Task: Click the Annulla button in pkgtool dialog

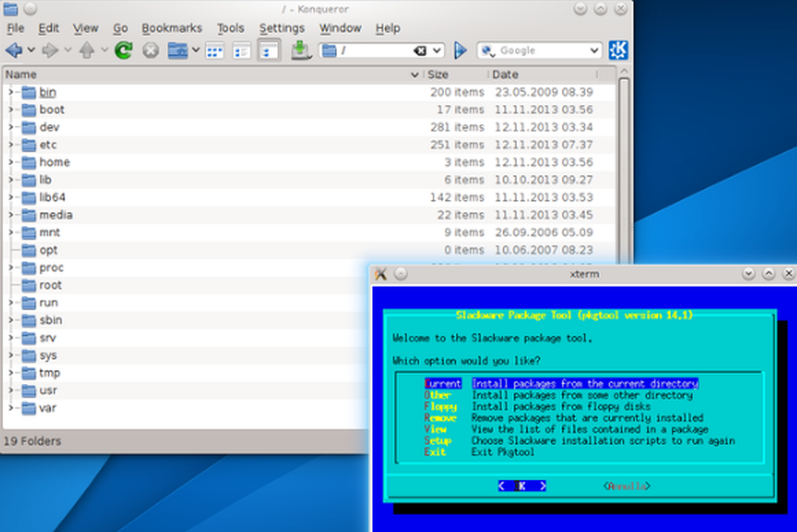Action: coord(626,487)
